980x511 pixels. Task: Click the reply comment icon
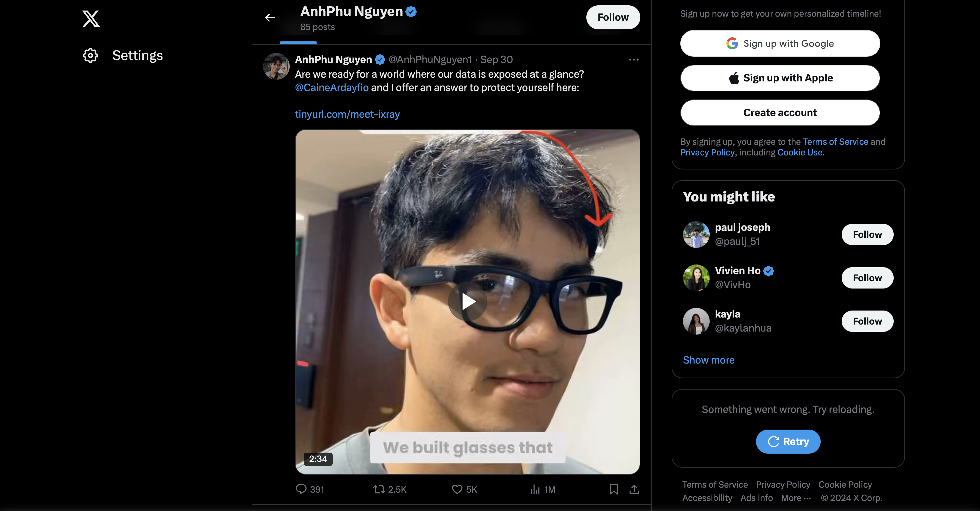coord(301,489)
